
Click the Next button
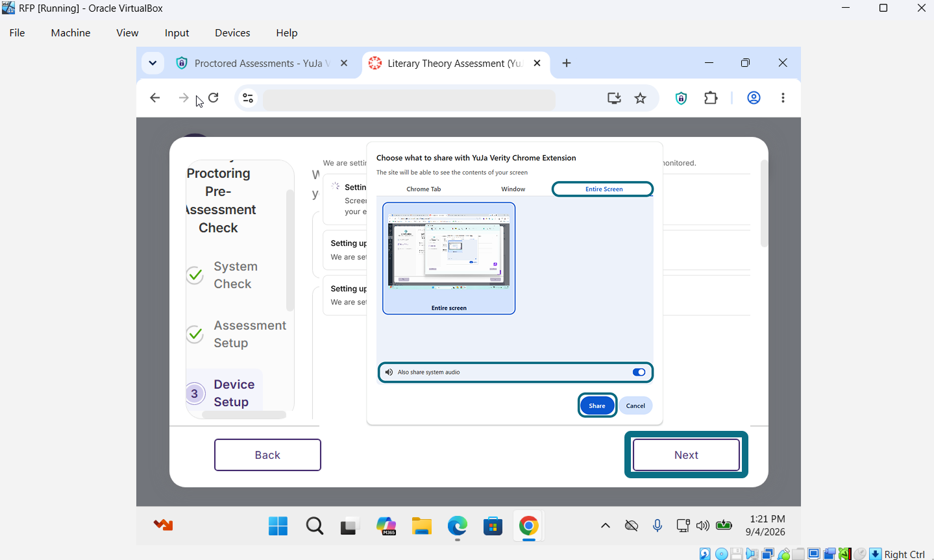click(x=686, y=455)
